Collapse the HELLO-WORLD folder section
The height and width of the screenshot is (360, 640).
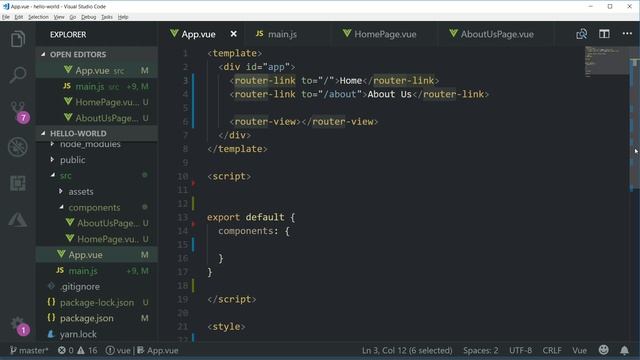coord(97,133)
